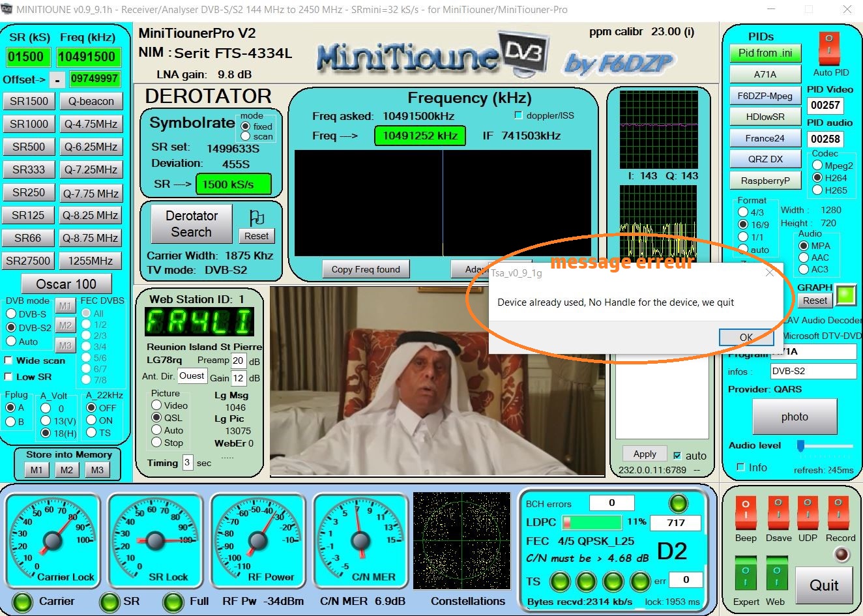Click the record indicator lamp under Record
This screenshot has width=863, height=616.
tap(842, 555)
